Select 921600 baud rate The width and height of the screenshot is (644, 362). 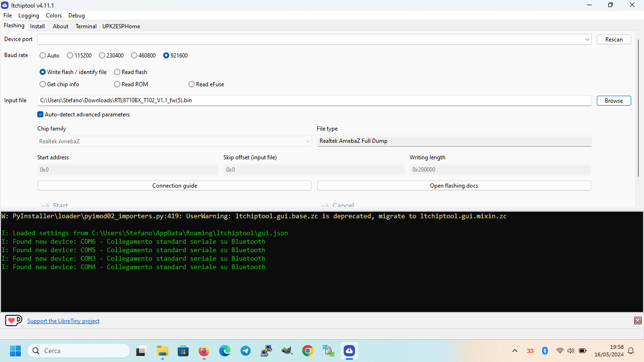(x=175, y=56)
